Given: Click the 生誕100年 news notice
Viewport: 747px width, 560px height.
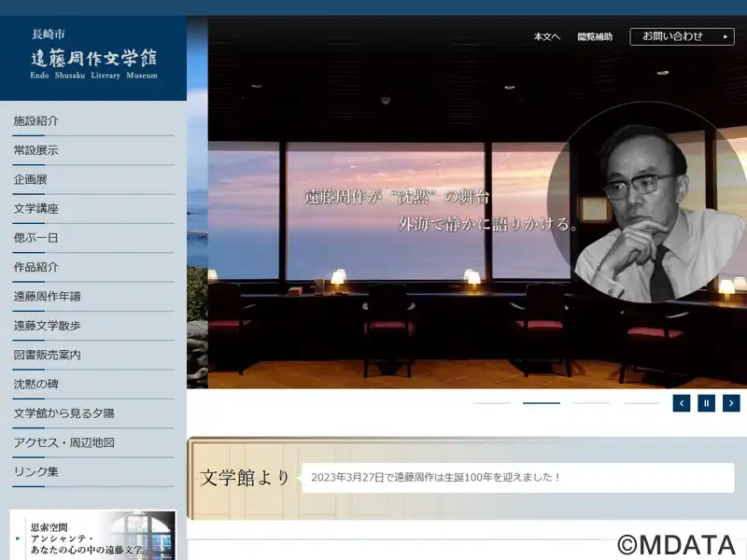Looking at the screenshot, I should pos(518,478).
